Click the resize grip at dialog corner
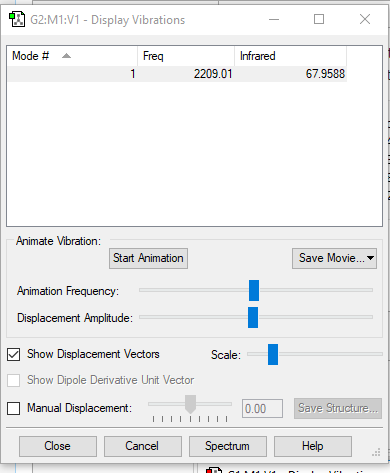The height and width of the screenshot is (473, 390). 376,452
